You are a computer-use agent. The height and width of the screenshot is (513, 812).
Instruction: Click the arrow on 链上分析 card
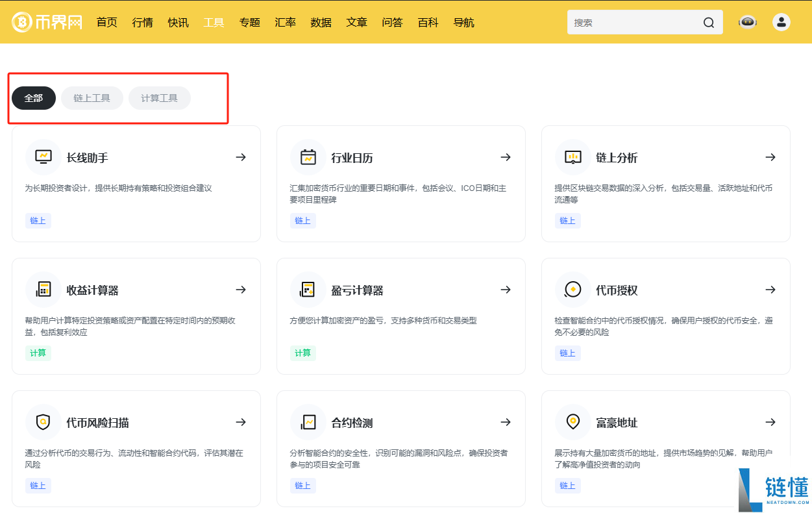(770, 157)
